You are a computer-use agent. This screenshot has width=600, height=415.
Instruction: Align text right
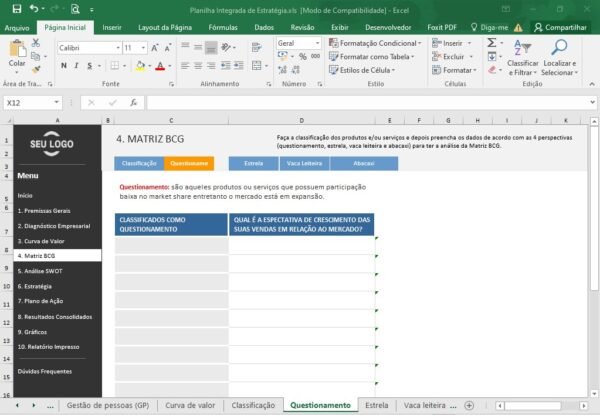211,66
